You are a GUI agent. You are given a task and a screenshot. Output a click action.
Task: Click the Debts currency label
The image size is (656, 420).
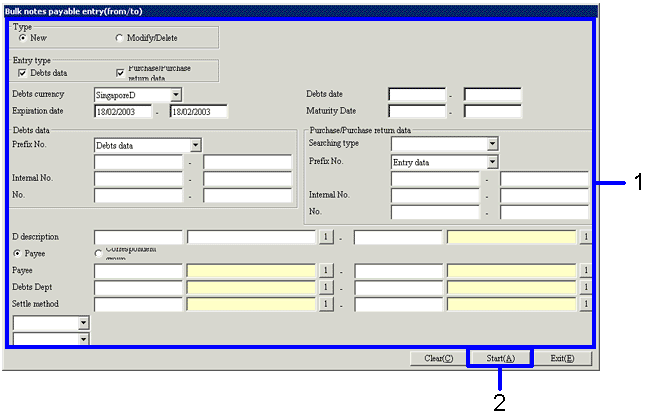(x=38, y=94)
